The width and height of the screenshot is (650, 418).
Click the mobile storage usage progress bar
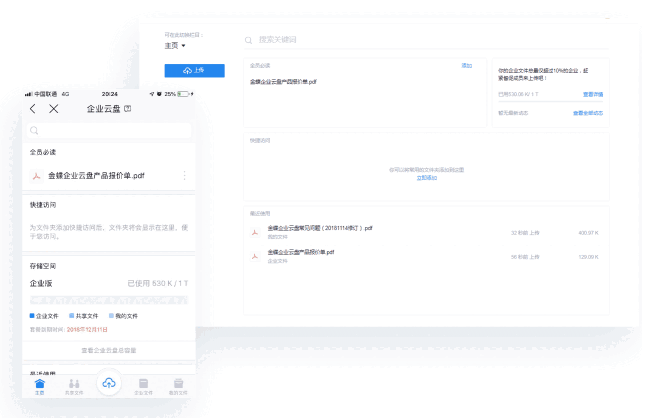tap(109, 300)
